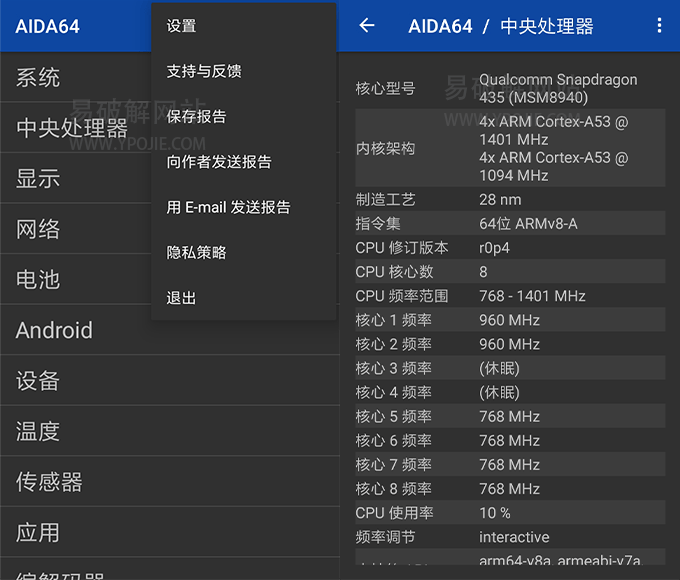The height and width of the screenshot is (580, 680).
Task: Choose 用 E-mail 发送报告 option
Action: click(x=244, y=207)
